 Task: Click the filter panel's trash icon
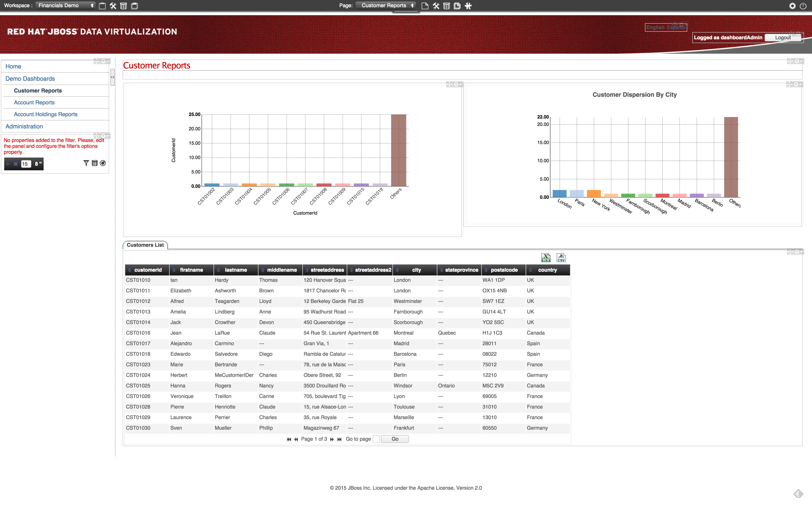pos(95,163)
